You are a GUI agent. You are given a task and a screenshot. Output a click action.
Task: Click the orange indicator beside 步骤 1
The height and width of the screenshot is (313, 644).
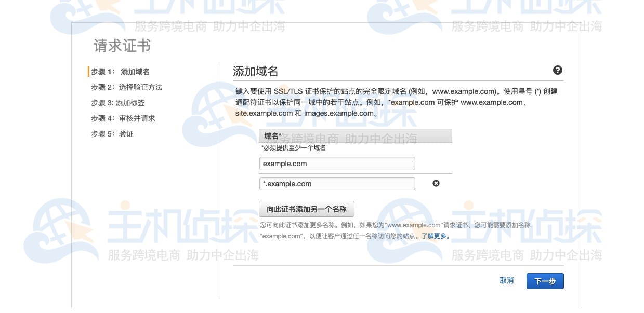point(89,72)
